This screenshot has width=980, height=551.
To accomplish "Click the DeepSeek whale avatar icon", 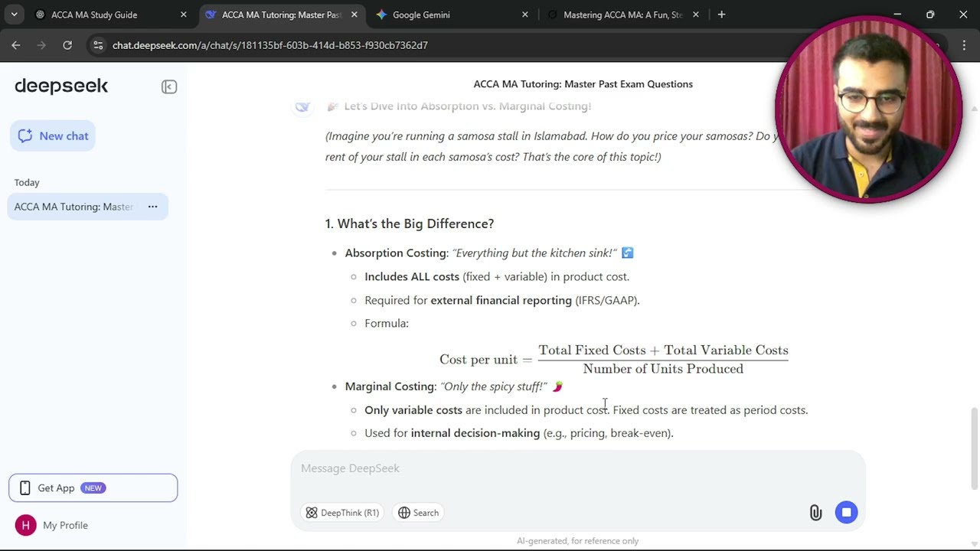I will [x=302, y=107].
